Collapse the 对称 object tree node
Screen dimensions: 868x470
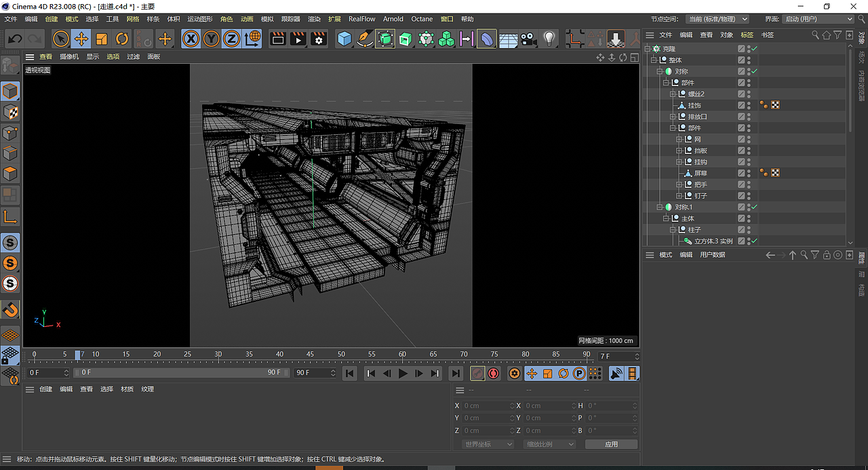point(659,71)
